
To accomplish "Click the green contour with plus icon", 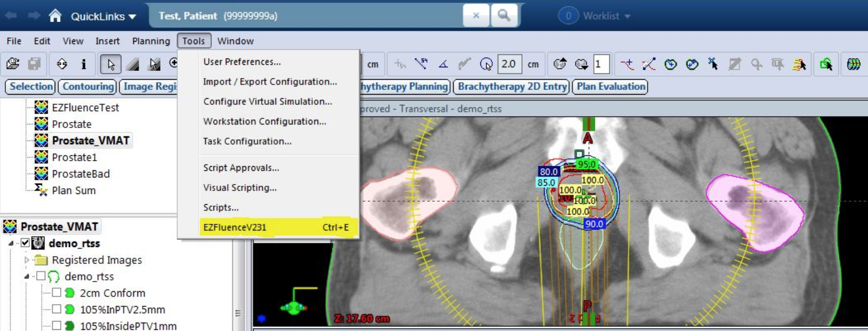I will pyautogui.click(x=671, y=64).
